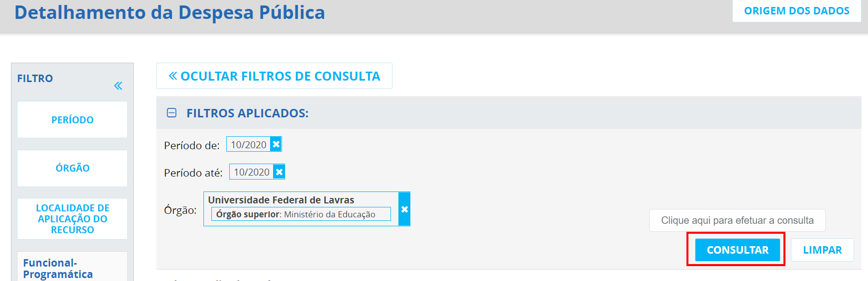
Task: Remove the 'Período até' 10/2020 filter
Action: pyautogui.click(x=280, y=172)
